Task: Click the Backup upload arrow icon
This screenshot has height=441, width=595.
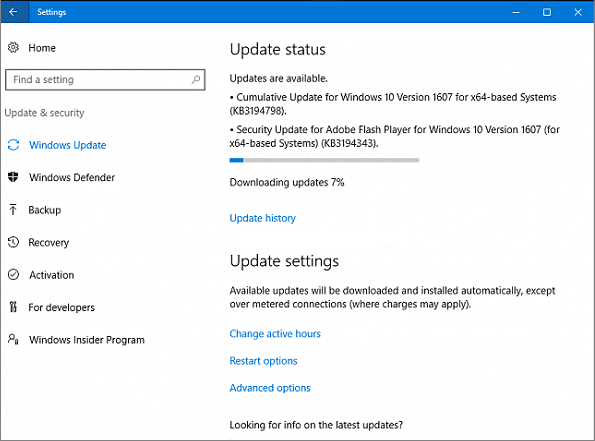Action: point(13,209)
